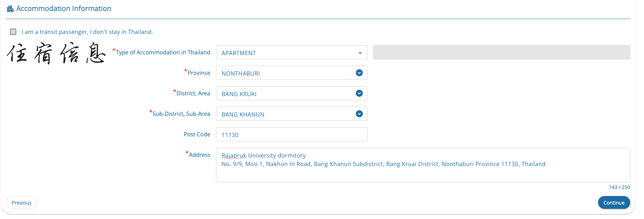Focus the Address text area

click(x=422, y=173)
